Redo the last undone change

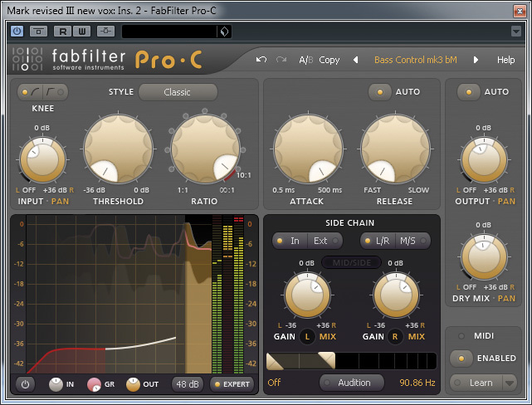coord(281,60)
